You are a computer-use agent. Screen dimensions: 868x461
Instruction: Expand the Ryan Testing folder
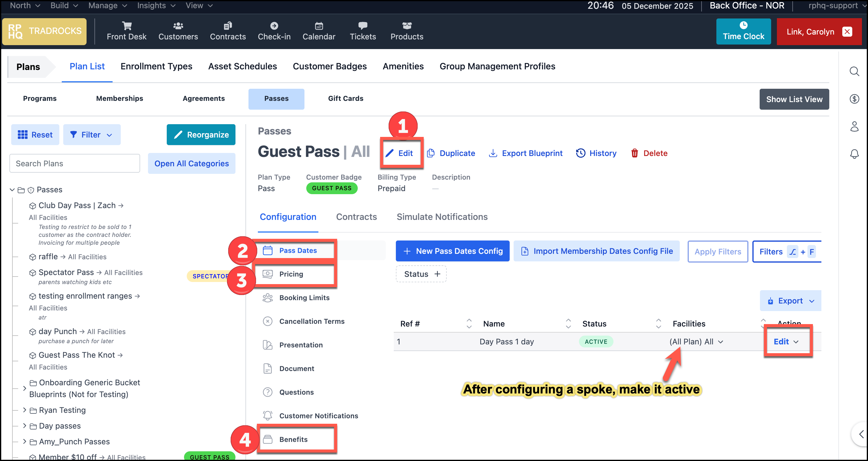coord(25,410)
